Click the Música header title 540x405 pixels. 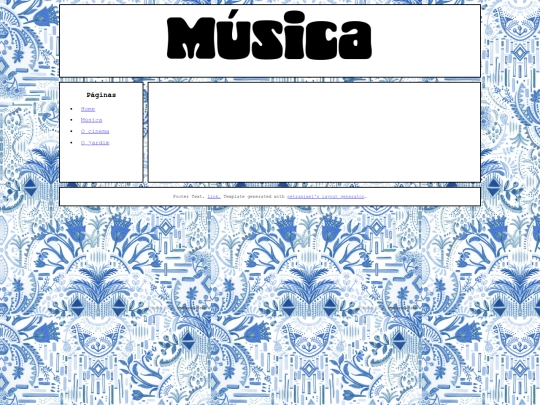pyautogui.click(x=270, y=35)
